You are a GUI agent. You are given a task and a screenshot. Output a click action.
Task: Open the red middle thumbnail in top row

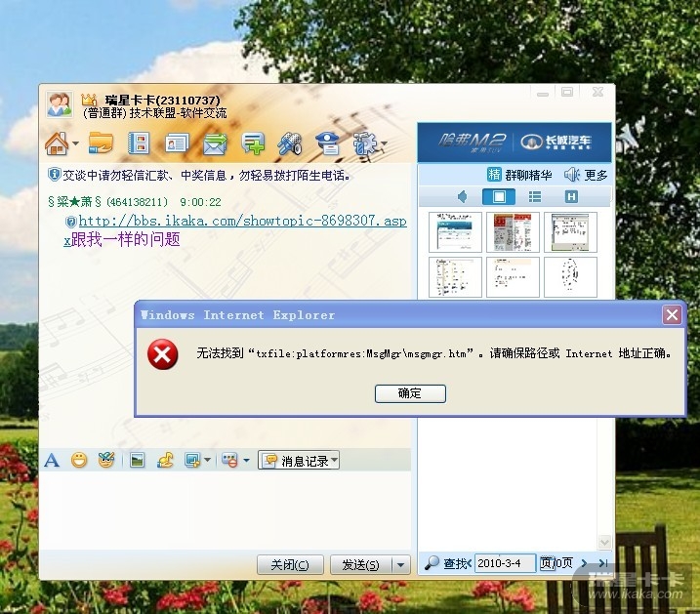[513, 232]
